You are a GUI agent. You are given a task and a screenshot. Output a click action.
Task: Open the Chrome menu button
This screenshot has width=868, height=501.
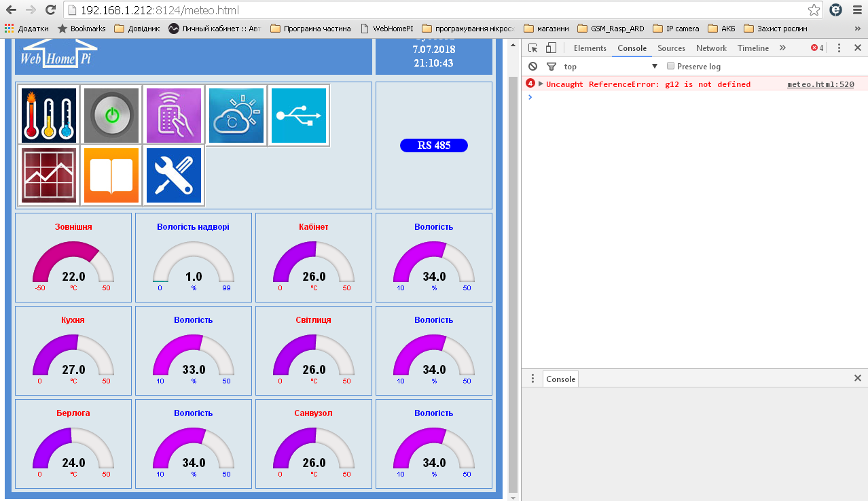click(856, 10)
